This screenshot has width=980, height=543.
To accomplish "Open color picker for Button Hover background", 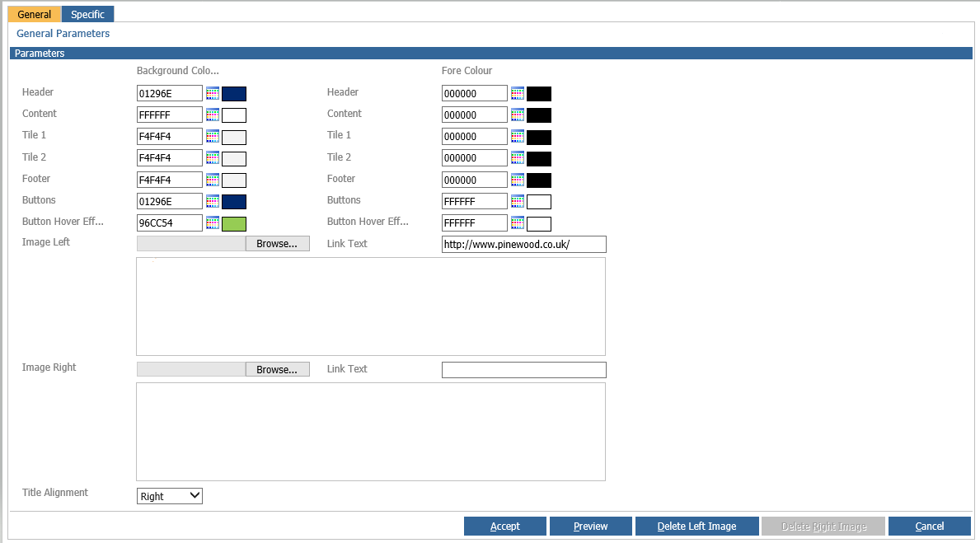I will (x=213, y=223).
